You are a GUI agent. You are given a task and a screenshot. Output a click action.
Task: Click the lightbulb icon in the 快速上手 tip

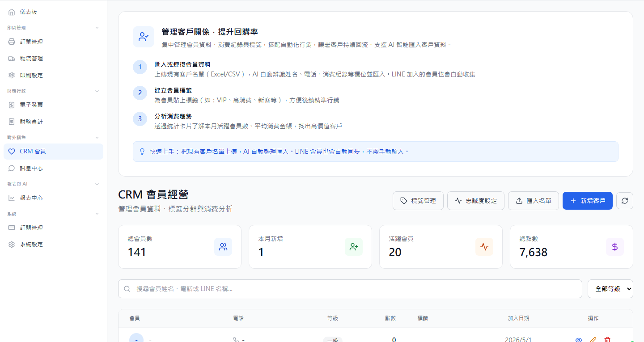tap(143, 152)
